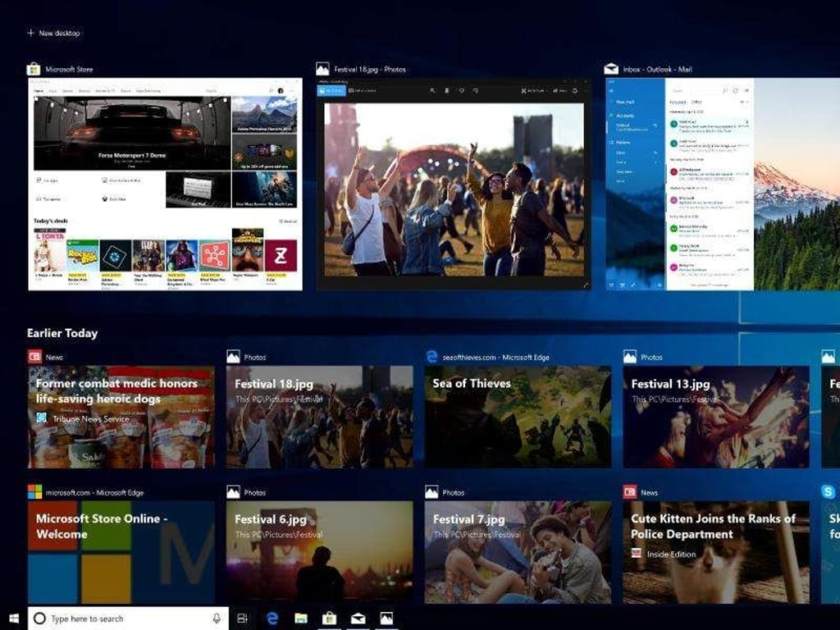Click the heart favorite icon in Photos window
This screenshot has width=840, height=630.
click(x=461, y=90)
